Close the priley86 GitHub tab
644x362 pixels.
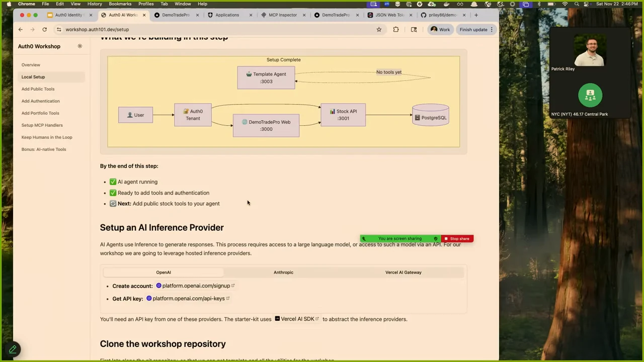point(464,15)
